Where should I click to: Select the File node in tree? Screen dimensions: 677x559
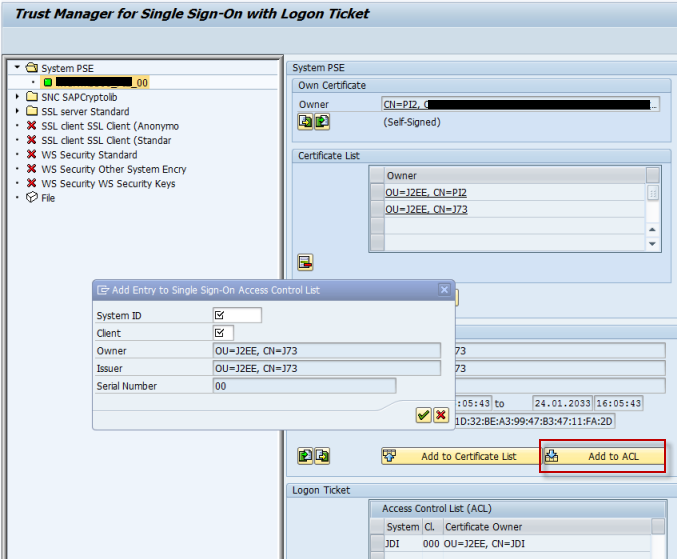[48, 198]
